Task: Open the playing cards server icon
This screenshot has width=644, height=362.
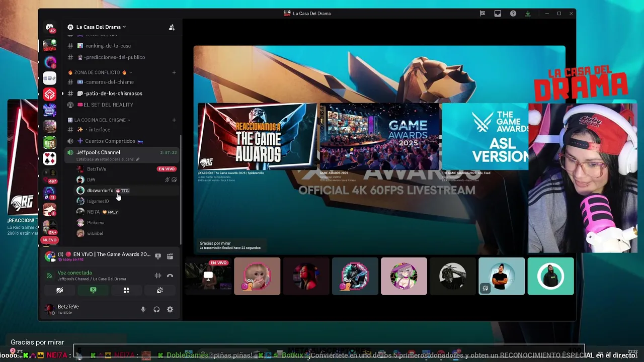Action: point(50,158)
